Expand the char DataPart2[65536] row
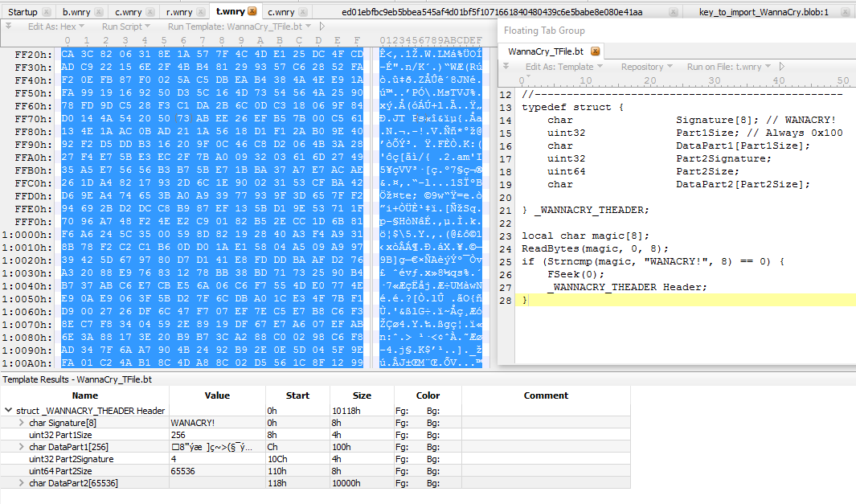 21,483
